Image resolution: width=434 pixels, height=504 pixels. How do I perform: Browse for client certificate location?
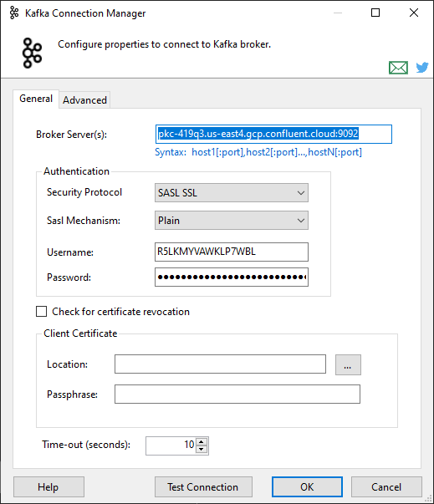click(348, 364)
